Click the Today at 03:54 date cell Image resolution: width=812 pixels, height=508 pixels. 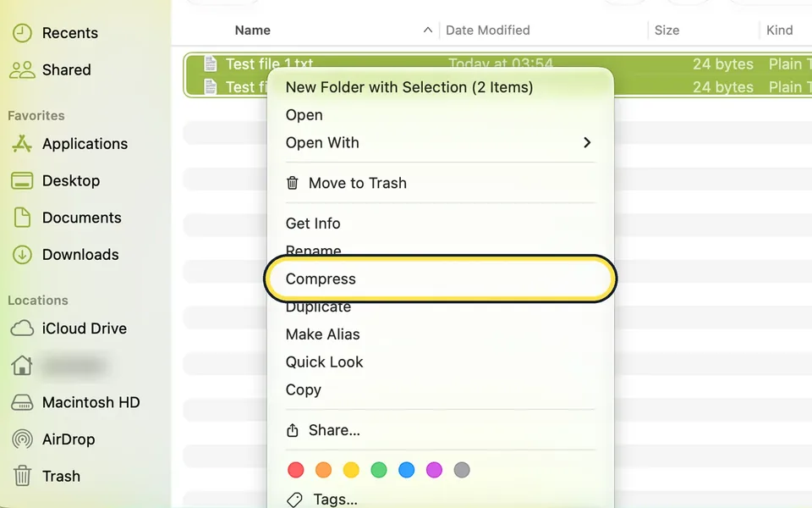(501, 63)
